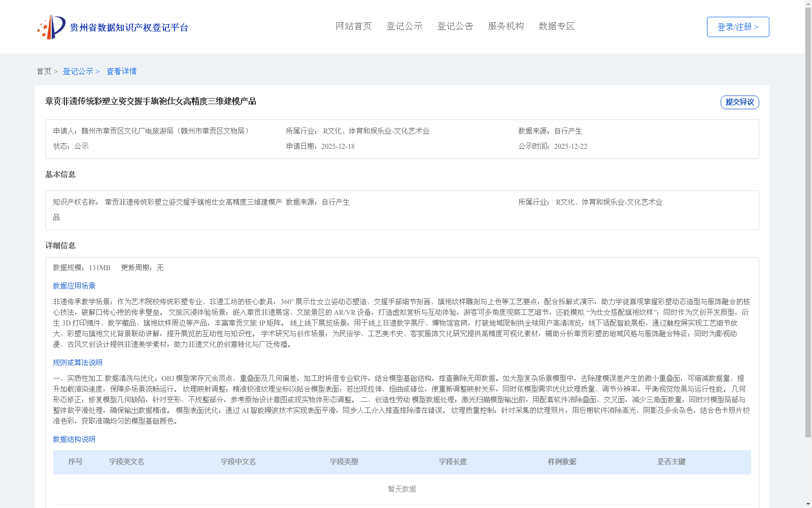Click the scrollbar up arrow

pos(808,3)
